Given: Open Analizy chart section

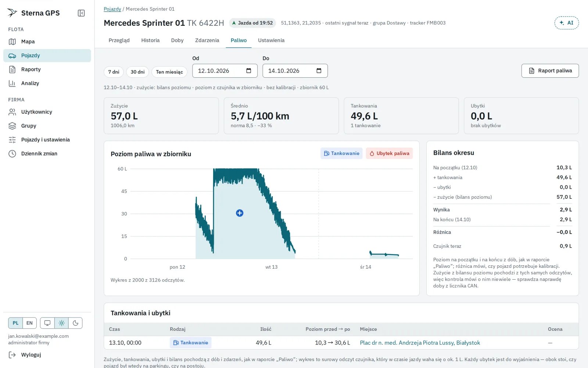Looking at the screenshot, I should tap(47, 83).
